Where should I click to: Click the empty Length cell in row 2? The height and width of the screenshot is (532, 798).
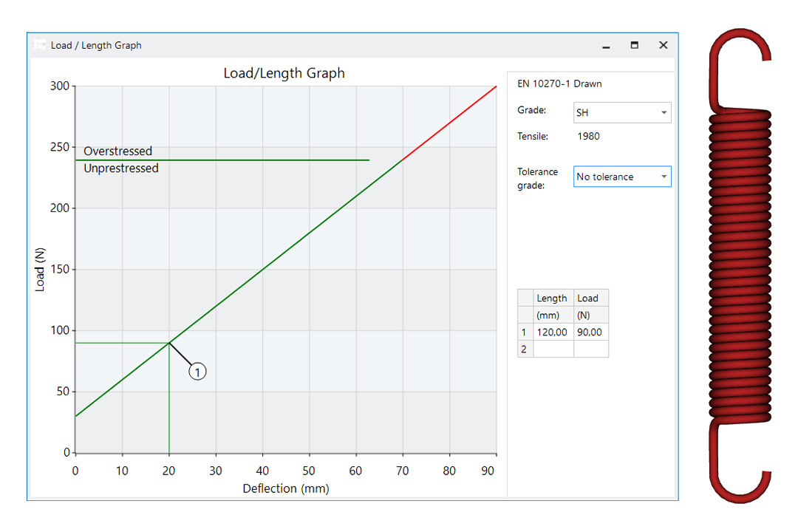coord(553,349)
